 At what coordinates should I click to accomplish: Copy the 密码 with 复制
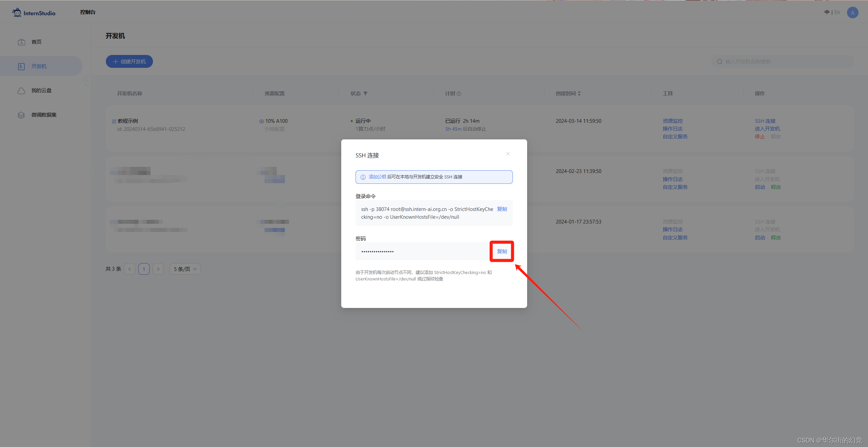click(x=502, y=251)
